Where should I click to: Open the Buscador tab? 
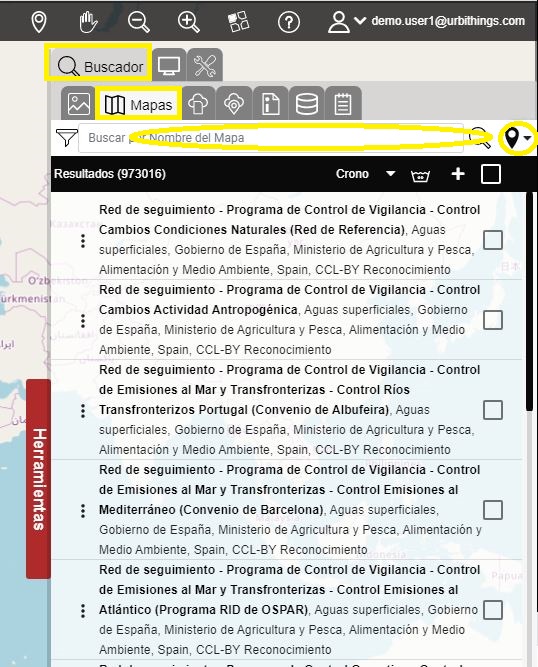click(100, 66)
